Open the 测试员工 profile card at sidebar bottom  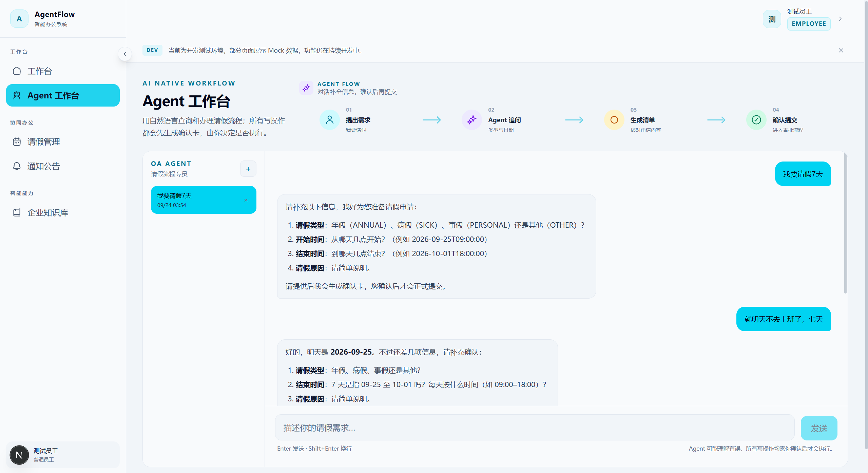click(63, 455)
